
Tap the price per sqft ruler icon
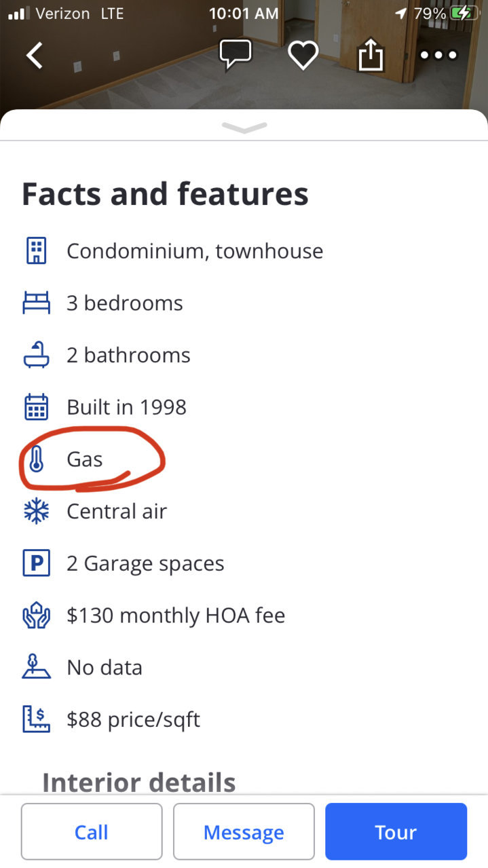(36, 719)
